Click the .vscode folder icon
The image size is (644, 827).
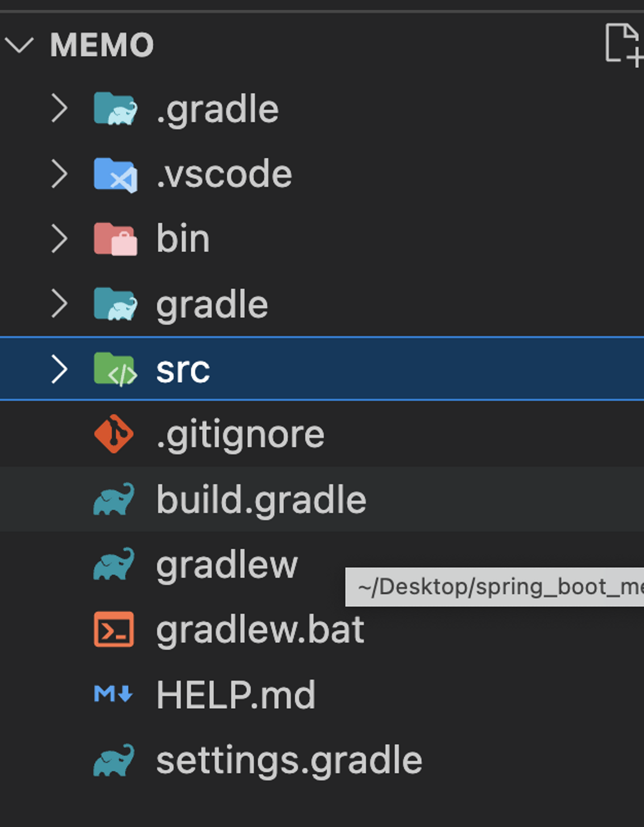115,174
